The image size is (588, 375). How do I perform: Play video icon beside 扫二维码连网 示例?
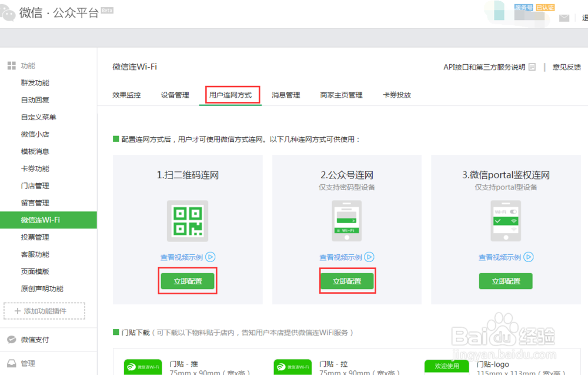coord(211,257)
